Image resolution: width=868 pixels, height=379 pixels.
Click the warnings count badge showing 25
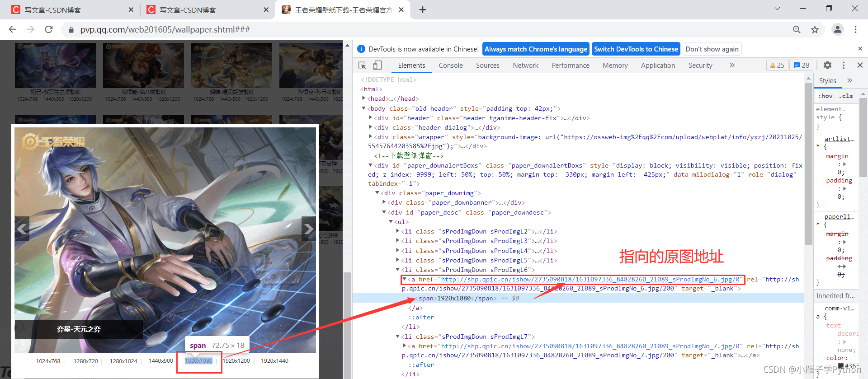point(777,66)
